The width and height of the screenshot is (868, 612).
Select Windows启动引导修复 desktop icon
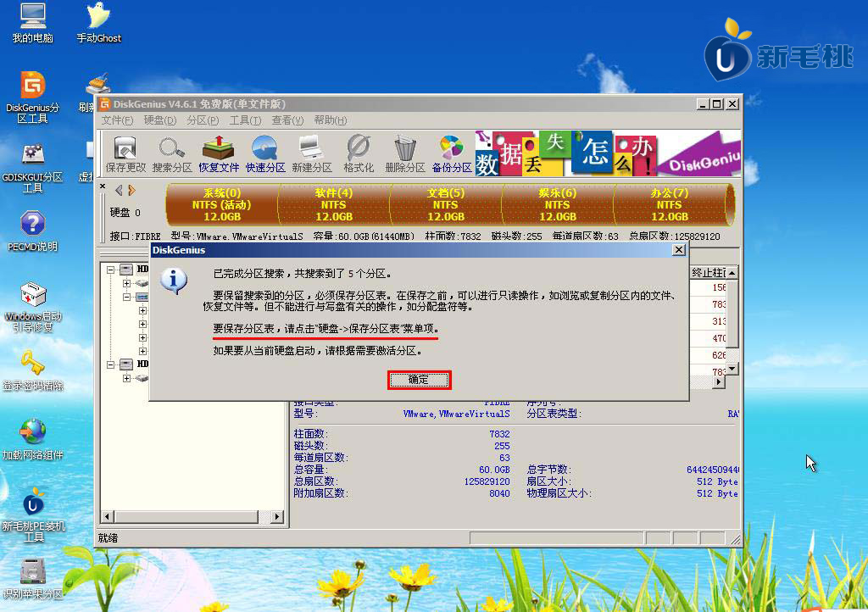coord(33,307)
